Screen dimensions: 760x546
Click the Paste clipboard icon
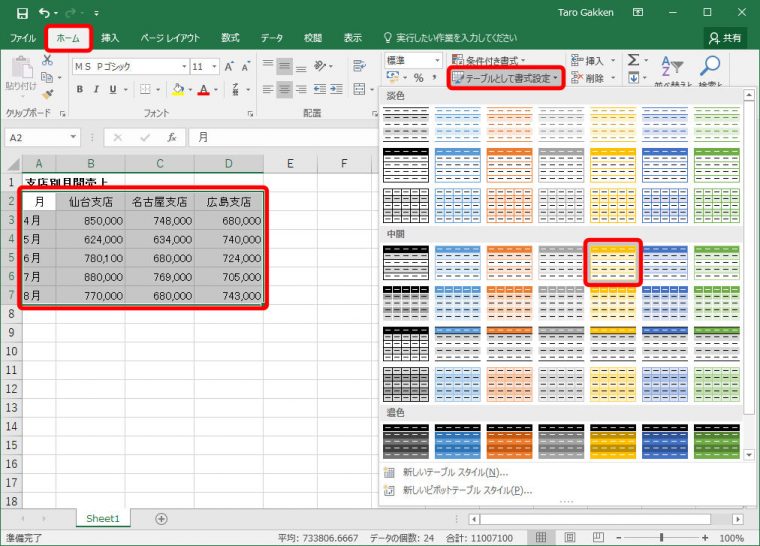click(x=21, y=67)
